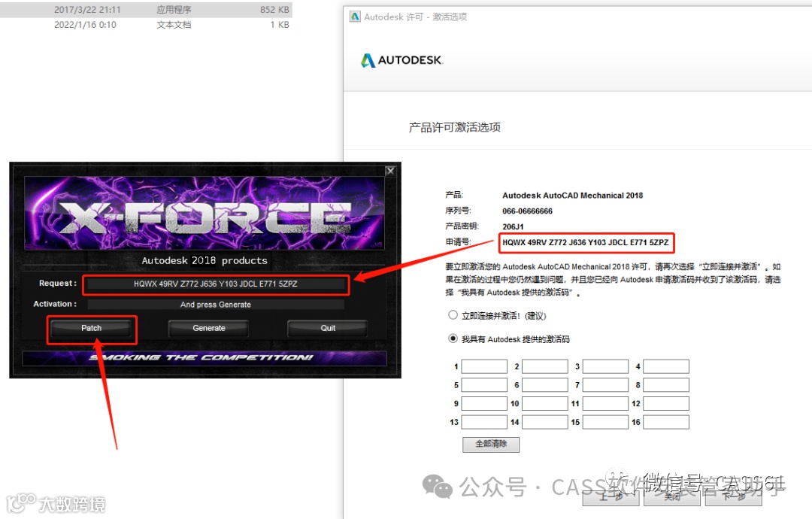Screen dimensions: 812x519
Task: Click the 1 KB size cell
Action: [280, 25]
